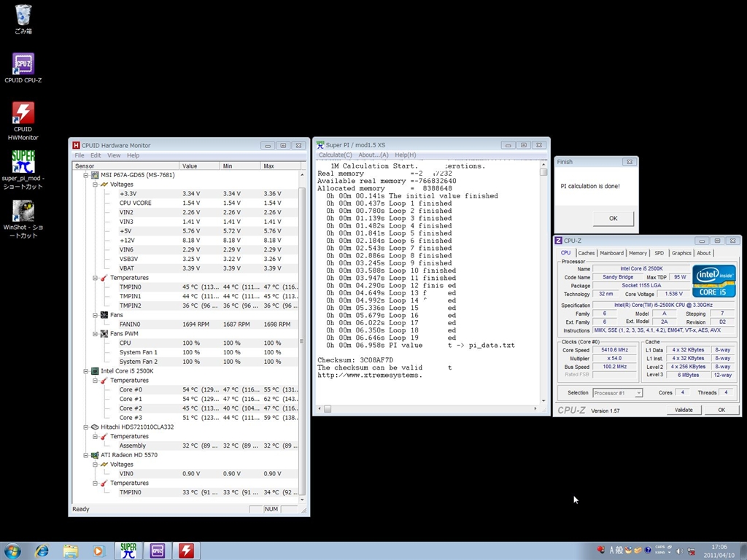Switch to the SPD tab in CPU-Z
This screenshot has height=560, width=747.
pyautogui.click(x=659, y=253)
